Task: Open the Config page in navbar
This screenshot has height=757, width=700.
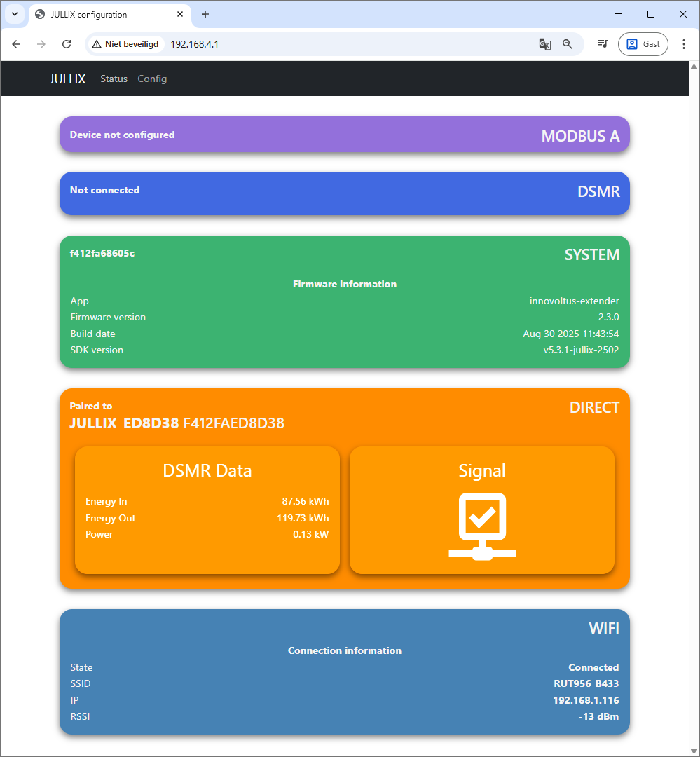Action: (152, 79)
